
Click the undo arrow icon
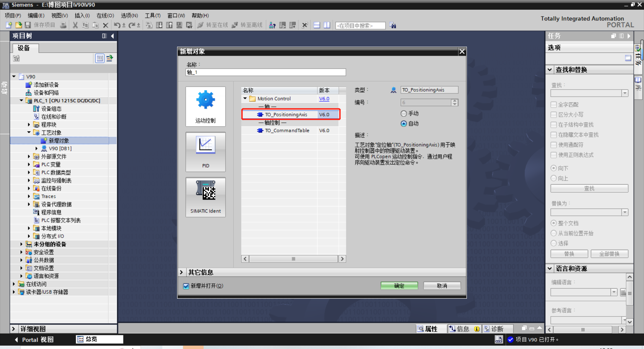coord(117,25)
